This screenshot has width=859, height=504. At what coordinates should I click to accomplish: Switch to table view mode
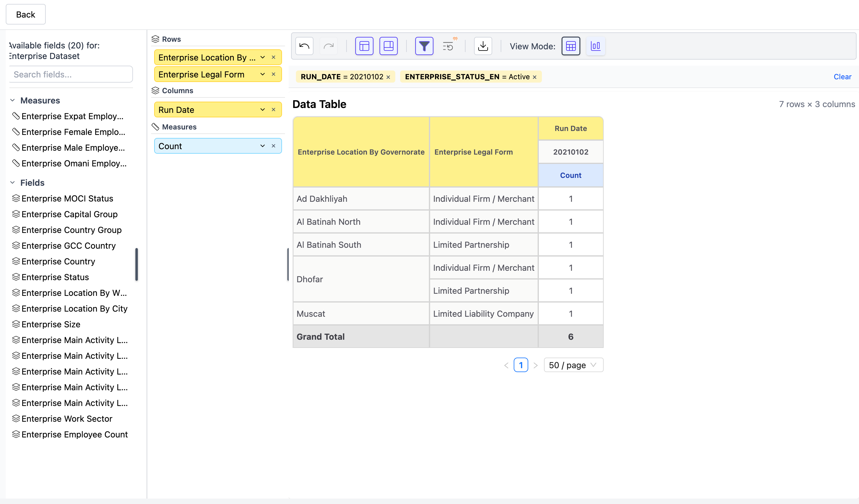pyautogui.click(x=570, y=46)
